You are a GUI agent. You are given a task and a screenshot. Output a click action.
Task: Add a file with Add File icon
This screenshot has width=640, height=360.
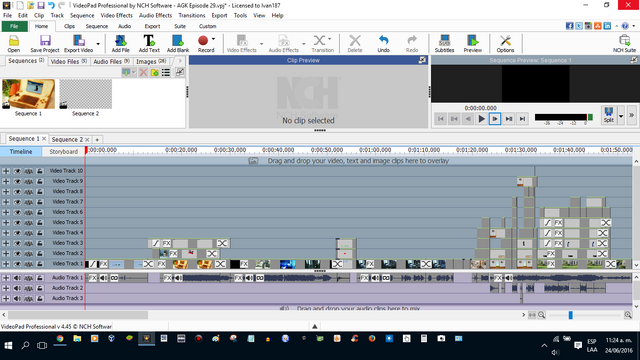[120, 44]
